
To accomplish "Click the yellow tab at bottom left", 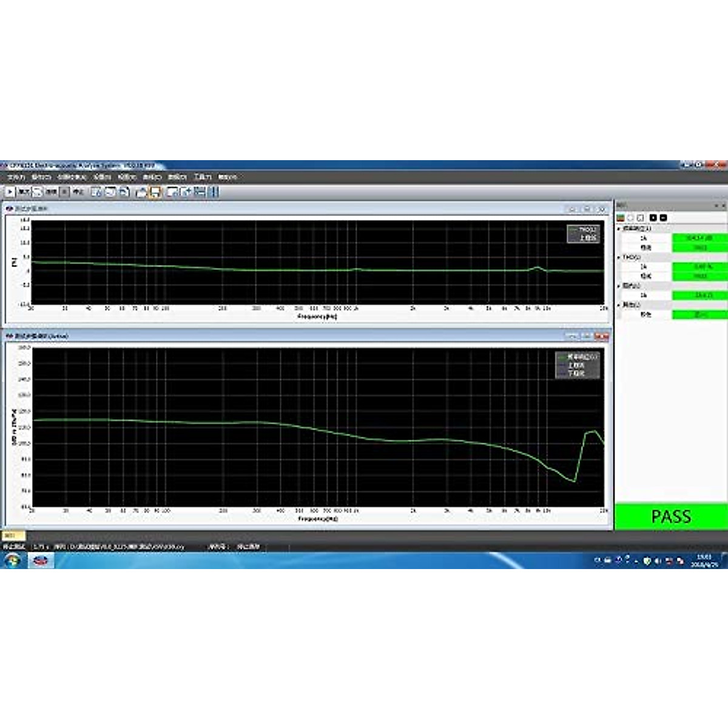I will [x=13, y=536].
